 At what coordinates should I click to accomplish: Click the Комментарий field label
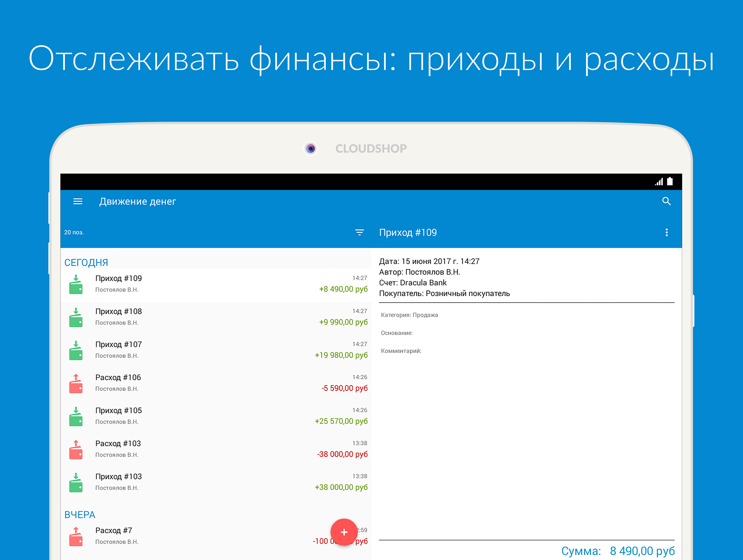click(401, 351)
